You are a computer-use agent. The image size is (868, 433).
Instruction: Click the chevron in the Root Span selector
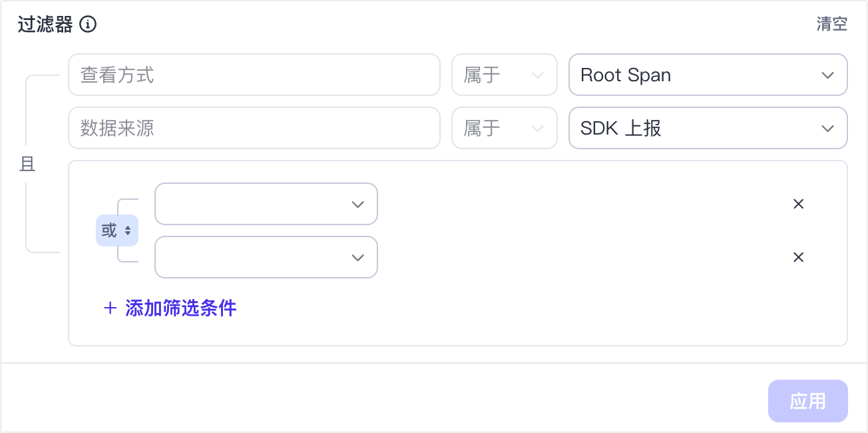point(827,75)
